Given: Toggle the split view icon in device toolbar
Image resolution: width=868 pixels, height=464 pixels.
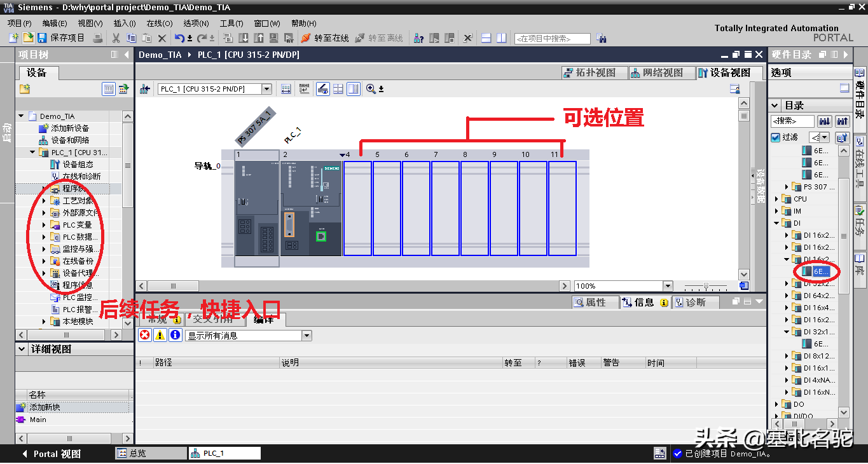Looking at the screenshot, I should point(354,89).
